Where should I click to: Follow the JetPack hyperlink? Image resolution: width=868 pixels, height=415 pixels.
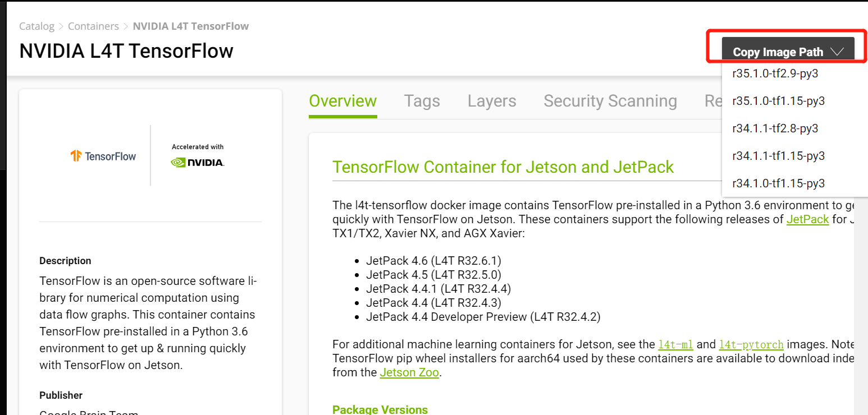[x=807, y=219]
